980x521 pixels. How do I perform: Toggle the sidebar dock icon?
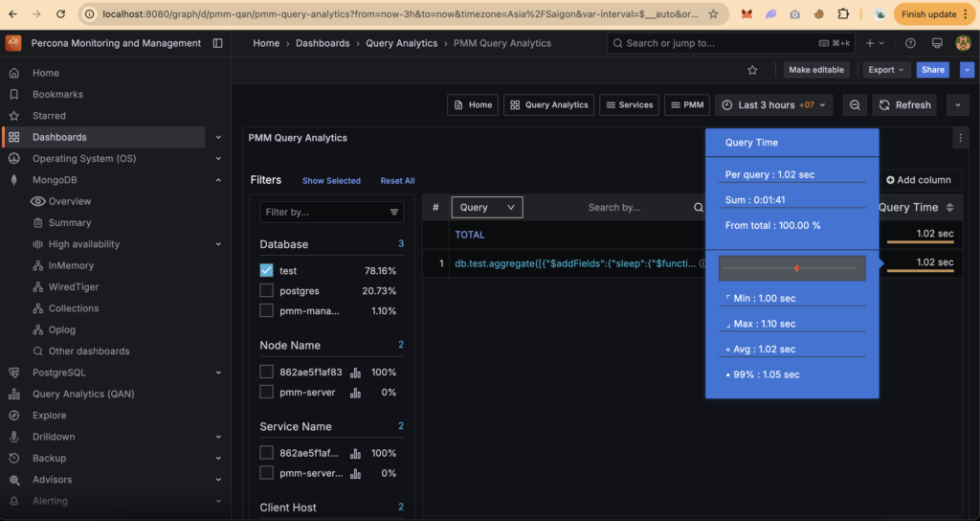[x=217, y=43]
